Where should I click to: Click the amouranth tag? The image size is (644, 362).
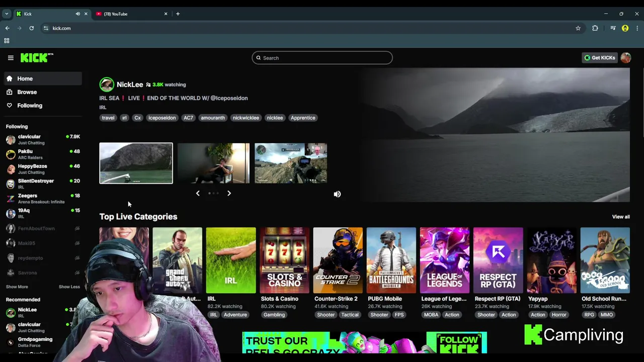coord(213,118)
